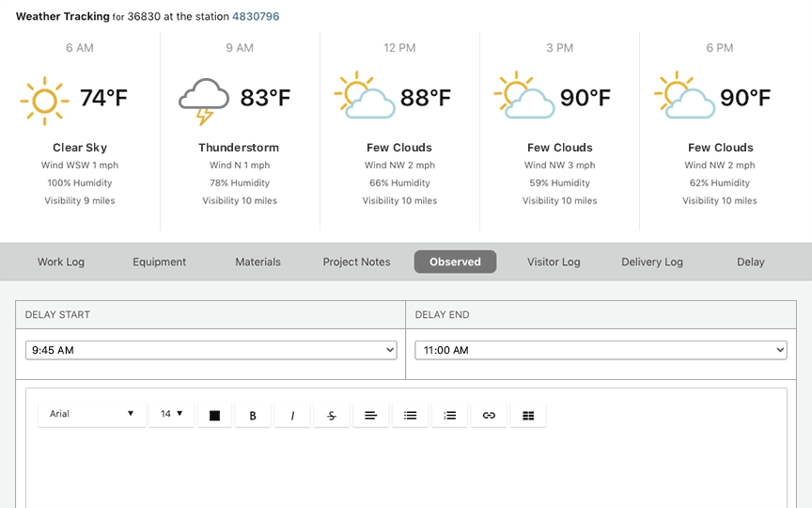The height and width of the screenshot is (508, 812).
Task: Go to the Visitor Log tab
Action: (x=554, y=262)
